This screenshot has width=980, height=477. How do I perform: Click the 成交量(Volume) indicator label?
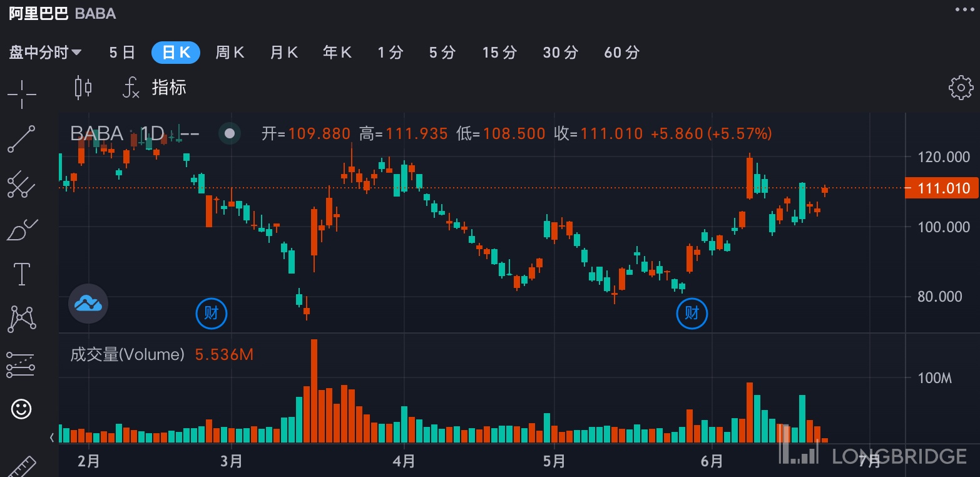[128, 355]
